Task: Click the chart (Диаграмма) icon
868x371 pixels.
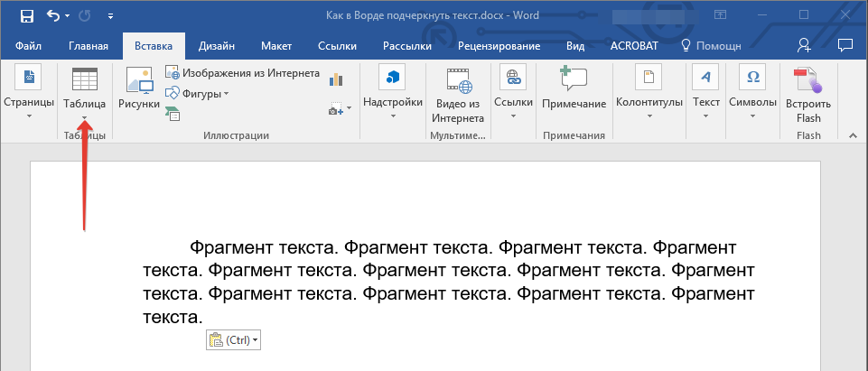Action: [x=337, y=79]
